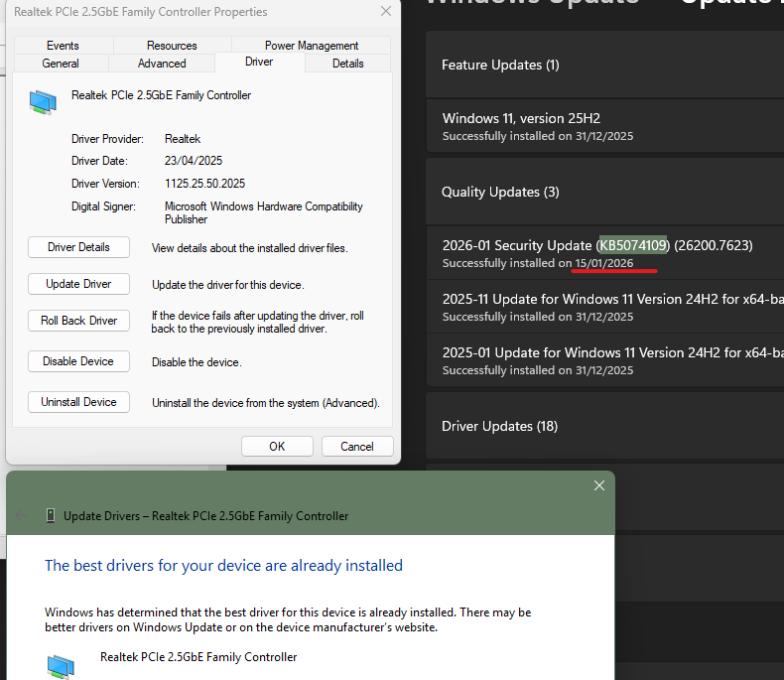Select the Windows 11, version 25H2 entry
Viewport: 784px width, 680px height.
click(x=604, y=126)
